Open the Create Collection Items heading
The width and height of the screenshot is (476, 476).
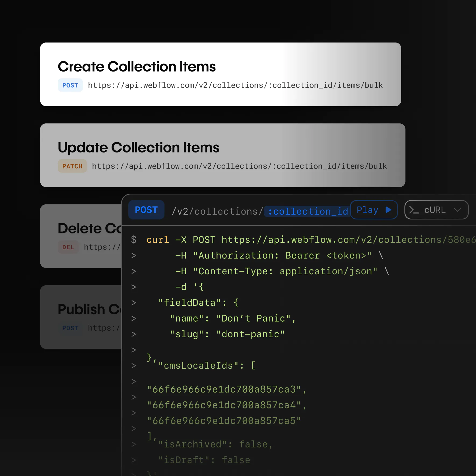(x=137, y=66)
